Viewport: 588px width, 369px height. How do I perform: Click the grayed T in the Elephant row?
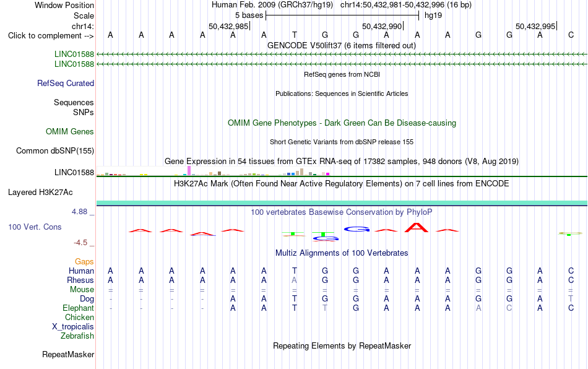click(x=325, y=308)
